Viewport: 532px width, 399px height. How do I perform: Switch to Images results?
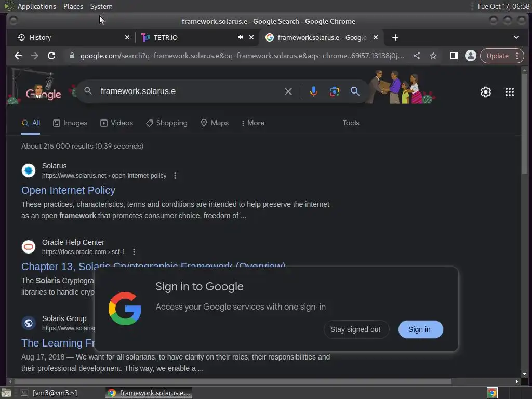coord(70,123)
